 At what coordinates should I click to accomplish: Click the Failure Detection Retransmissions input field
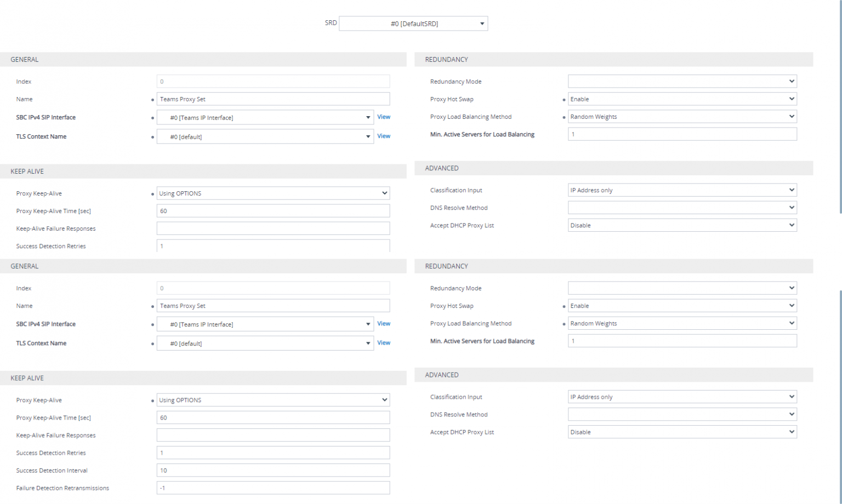click(273, 488)
